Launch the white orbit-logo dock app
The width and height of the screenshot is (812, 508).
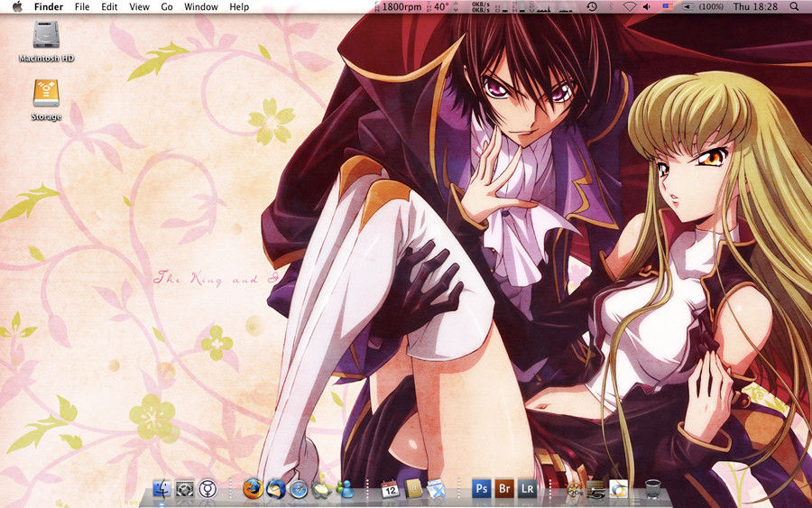point(618,489)
